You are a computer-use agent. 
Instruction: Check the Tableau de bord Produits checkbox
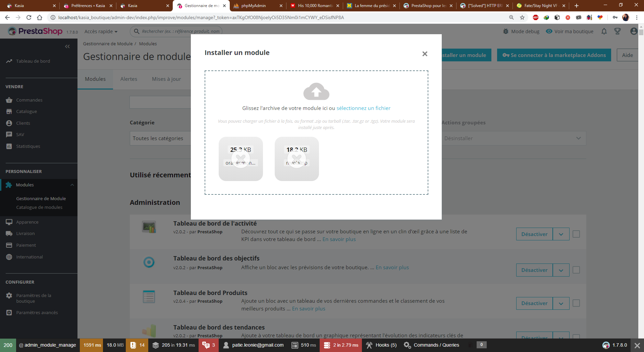tap(576, 303)
